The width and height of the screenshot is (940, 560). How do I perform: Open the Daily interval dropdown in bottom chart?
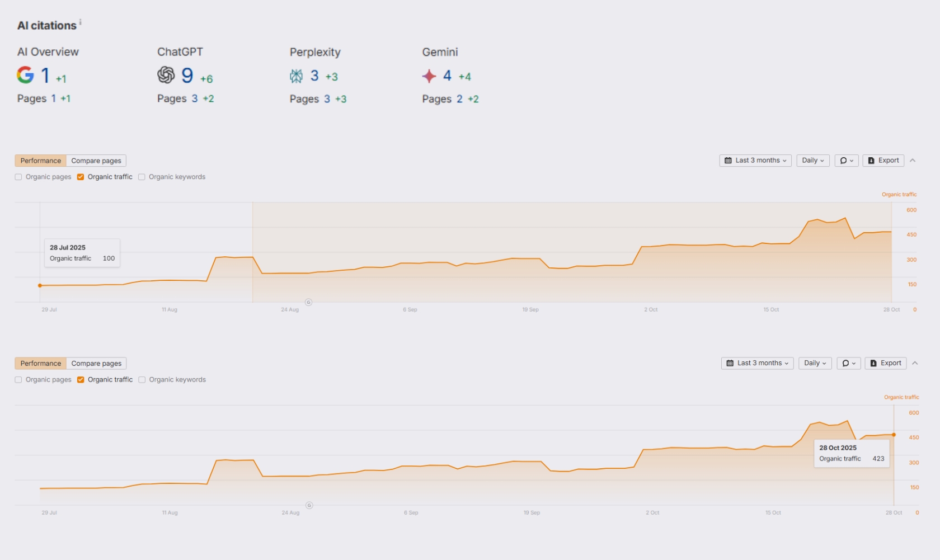(815, 363)
